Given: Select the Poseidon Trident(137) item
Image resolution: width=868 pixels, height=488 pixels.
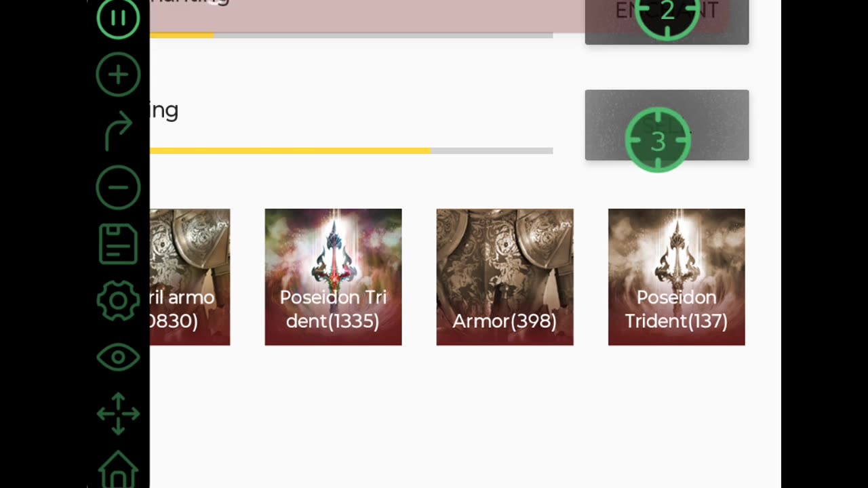Looking at the screenshot, I should coord(676,277).
